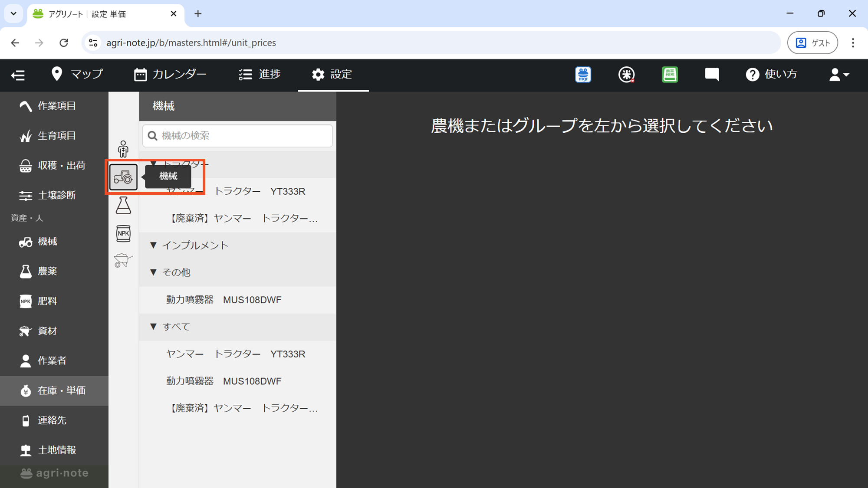This screenshot has width=868, height=488.
Task: Click the wheelbarrow materials icon in the strip
Action: tap(123, 261)
